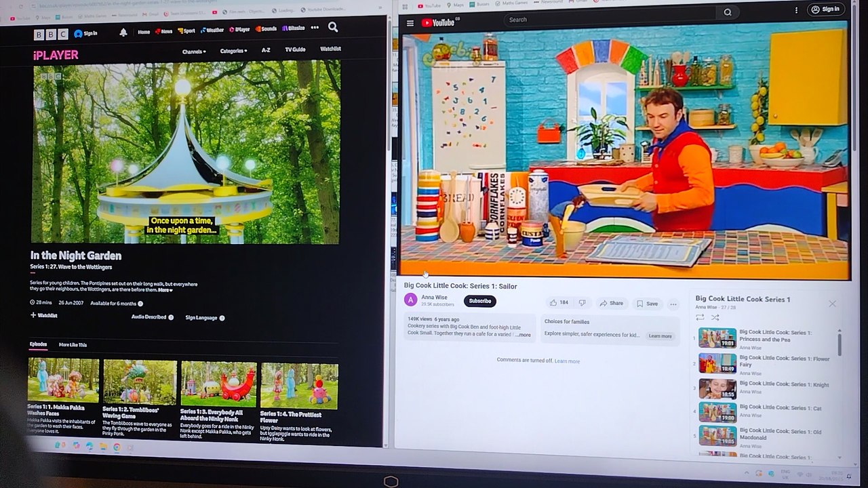This screenshot has height=488, width=868.
Task: Dislike the Big Cook Little Cook video
Action: 582,303
